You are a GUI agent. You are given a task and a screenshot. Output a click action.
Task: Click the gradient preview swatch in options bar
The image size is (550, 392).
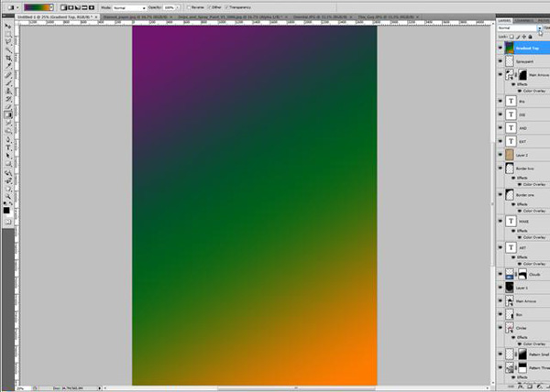pos(37,7)
